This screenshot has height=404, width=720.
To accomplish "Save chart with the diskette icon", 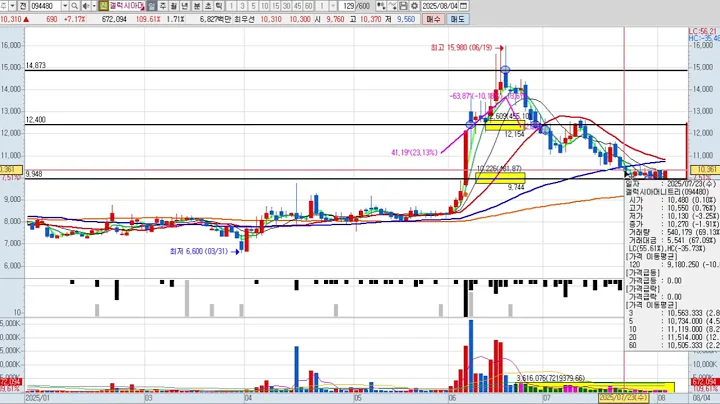I will pos(403,6).
